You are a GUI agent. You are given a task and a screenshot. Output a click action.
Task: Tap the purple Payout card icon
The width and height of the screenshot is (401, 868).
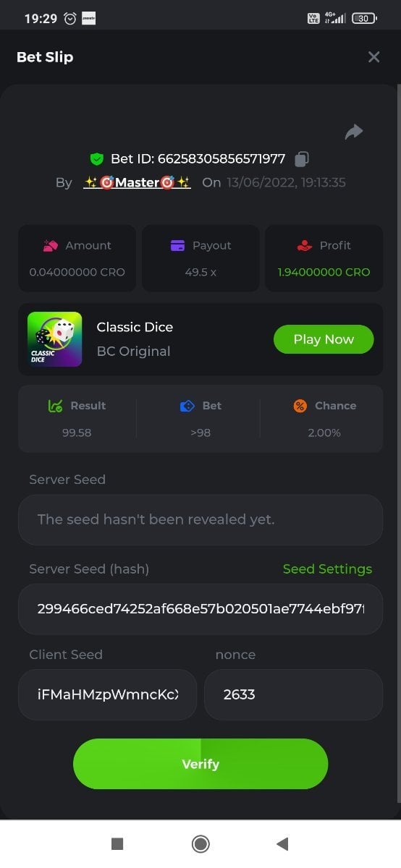[x=177, y=246]
